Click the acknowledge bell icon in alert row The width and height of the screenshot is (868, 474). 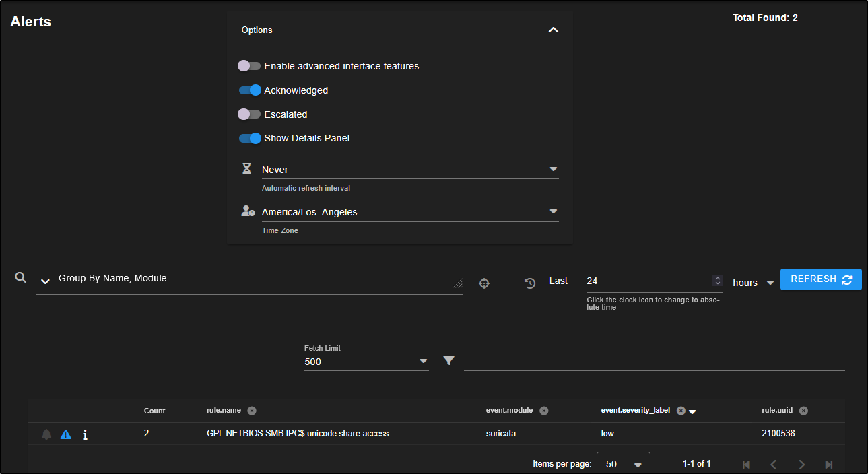point(46,434)
